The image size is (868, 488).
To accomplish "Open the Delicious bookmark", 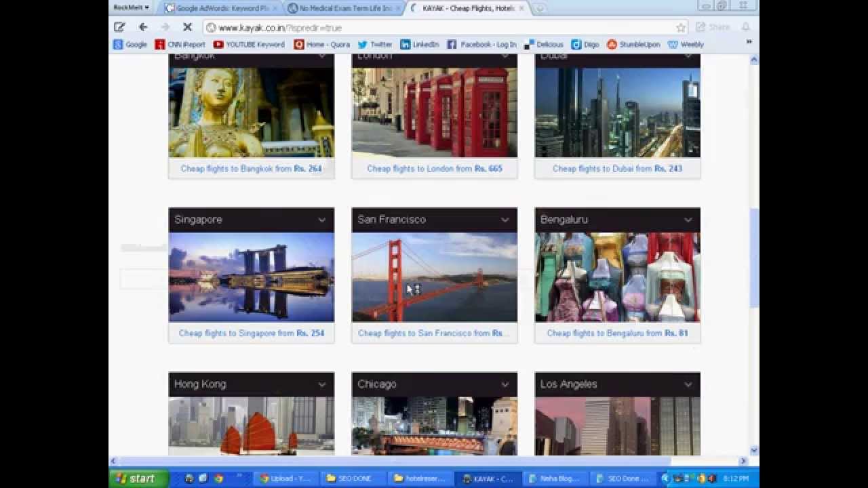I will [544, 44].
